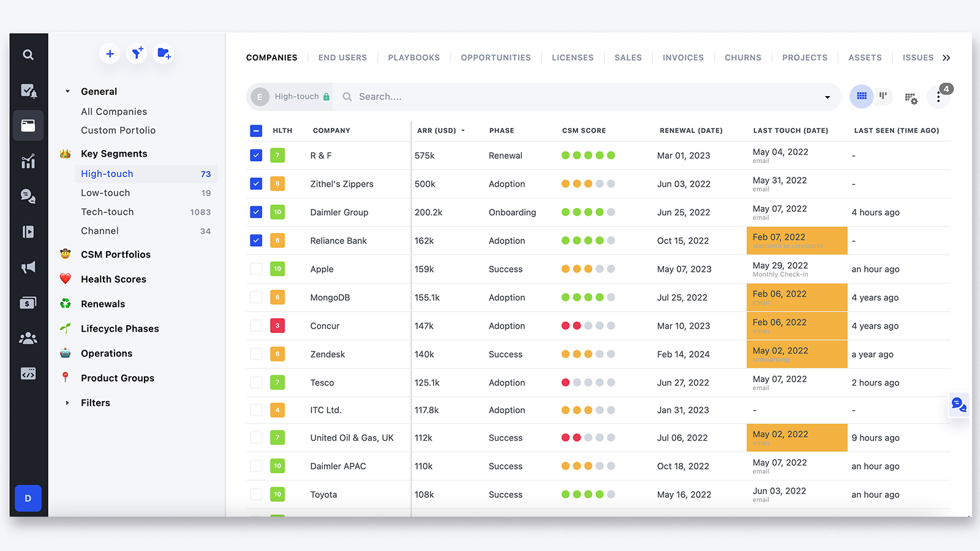The height and width of the screenshot is (551, 980).
Task: Open the saved views dropdown in the search bar
Action: (827, 96)
